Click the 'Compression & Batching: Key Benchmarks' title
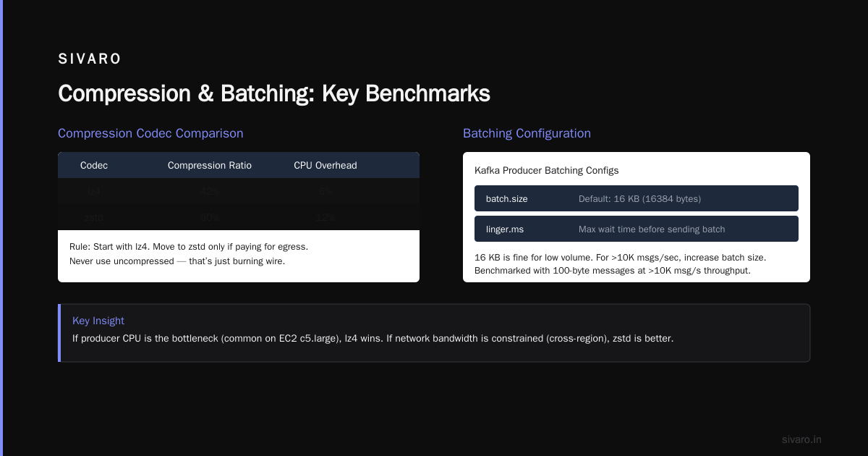Viewport: 868px width, 456px height. tap(274, 93)
